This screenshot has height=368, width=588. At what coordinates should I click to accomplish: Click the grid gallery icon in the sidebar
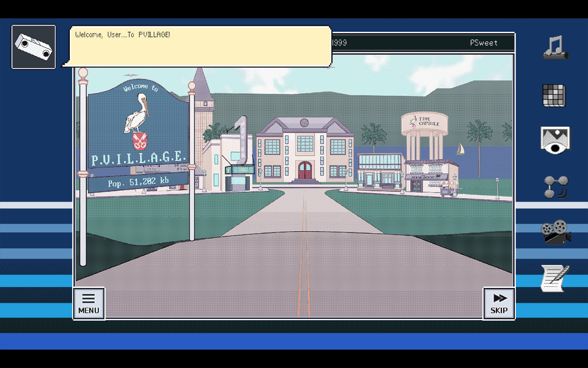(x=554, y=95)
